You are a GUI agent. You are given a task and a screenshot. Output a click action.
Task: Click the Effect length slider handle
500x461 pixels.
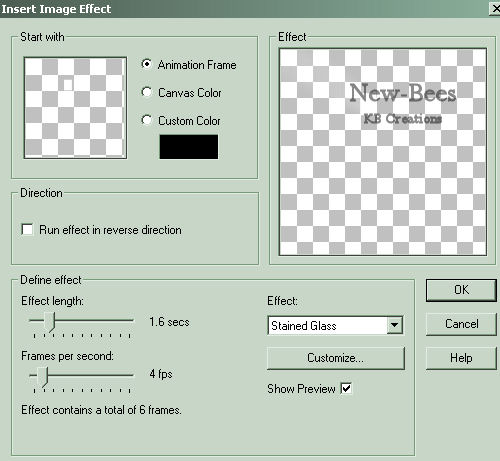(x=50, y=322)
